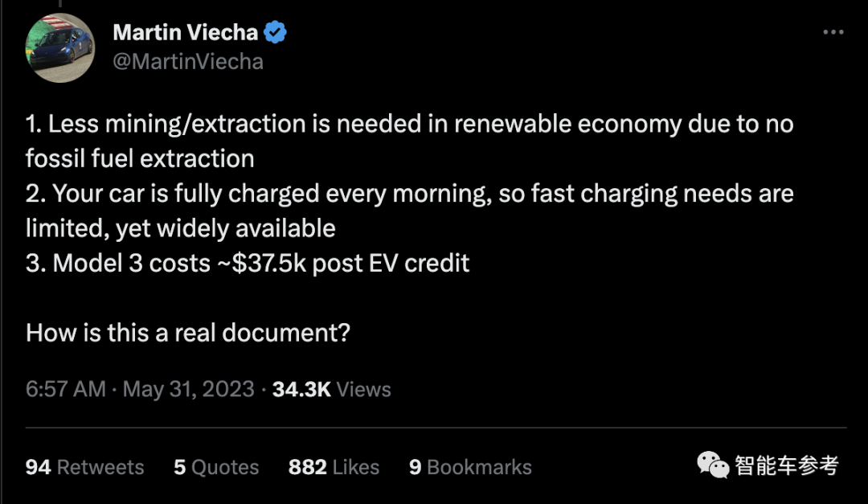Click the 智能车参考 watermark text
Image resolution: width=868 pixels, height=504 pixels.
(x=786, y=465)
